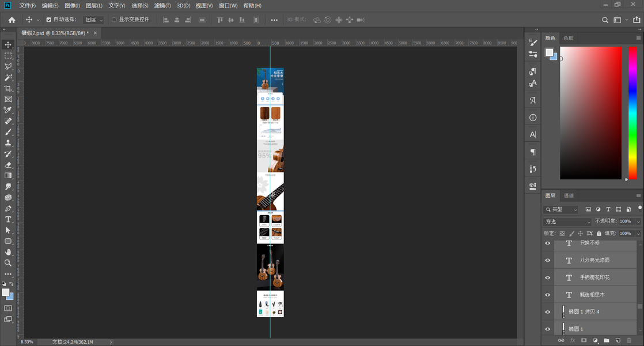Open the 图层 panel flyout menu
The image size is (644, 346).
(638, 195)
